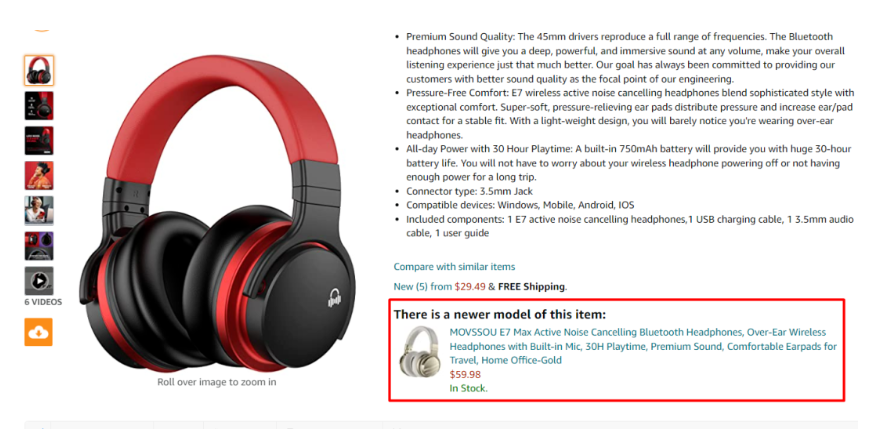The width and height of the screenshot is (892, 440).
Task: Click the $29.49 offer price
Action: coord(470,286)
